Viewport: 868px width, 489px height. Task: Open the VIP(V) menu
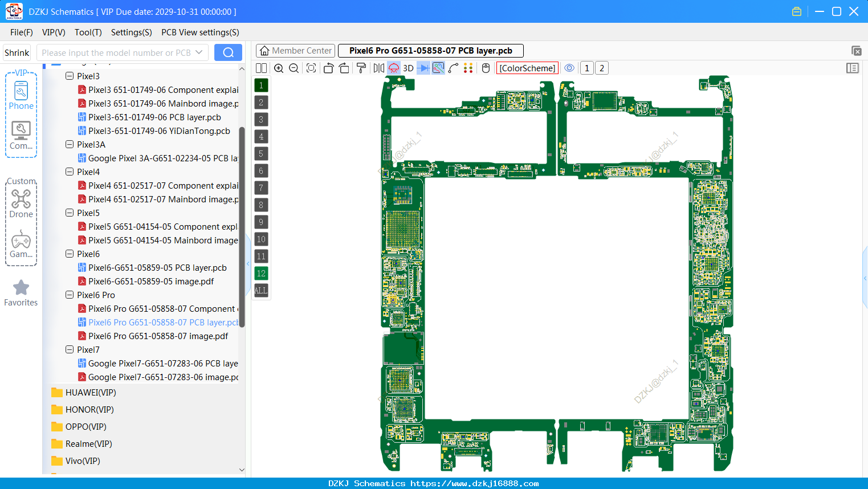(54, 32)
